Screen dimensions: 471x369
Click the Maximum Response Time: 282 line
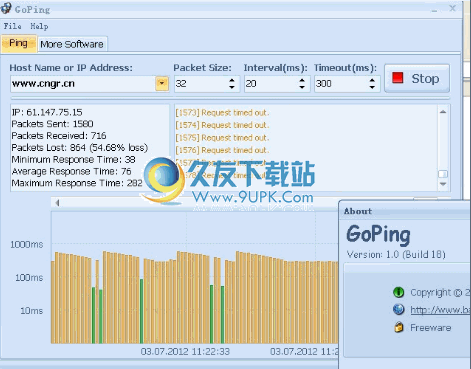(77, 183)
